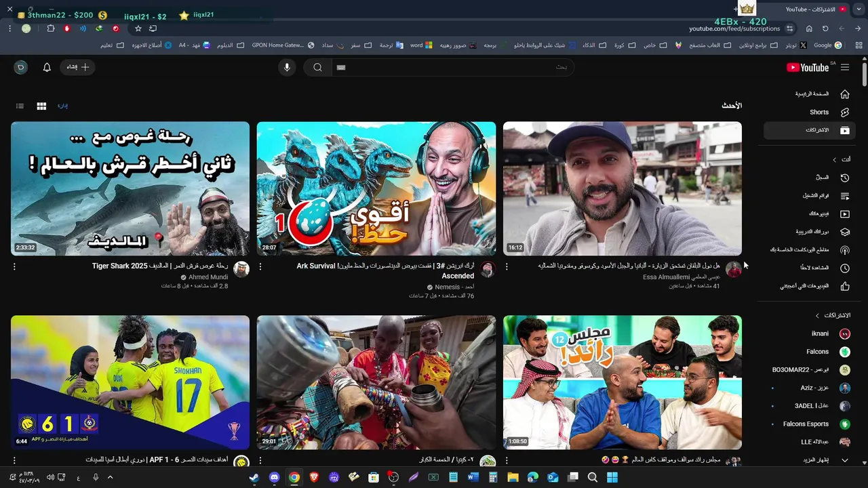Click the Create plus button
868x488 pixels.
coord(77,67)
